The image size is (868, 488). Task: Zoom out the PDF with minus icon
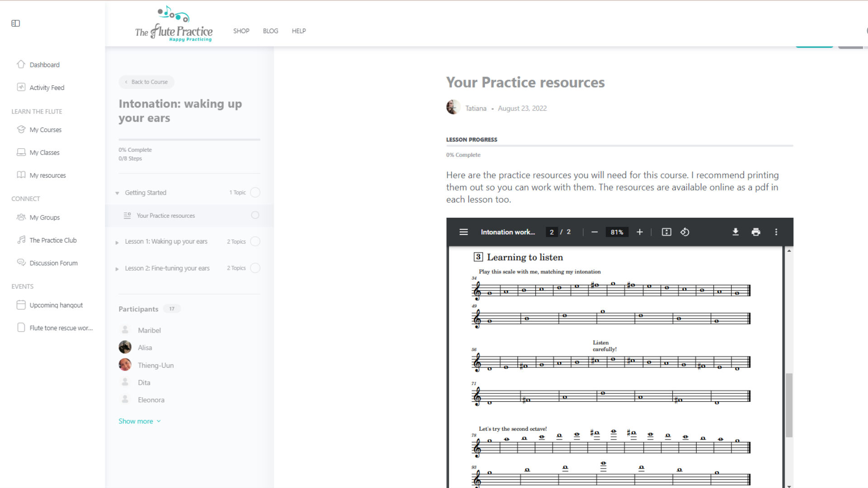pos(594,232)
